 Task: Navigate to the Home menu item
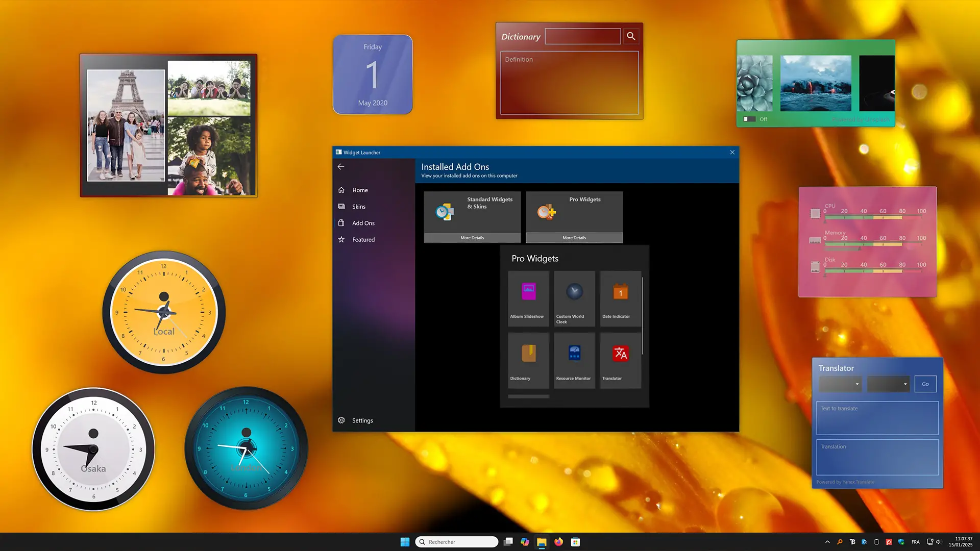coord(359,190)
